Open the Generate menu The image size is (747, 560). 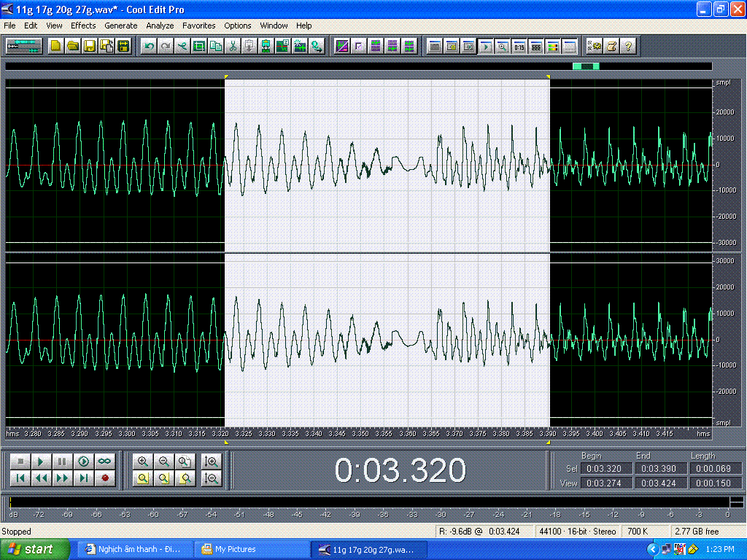(x=120, y=26)
